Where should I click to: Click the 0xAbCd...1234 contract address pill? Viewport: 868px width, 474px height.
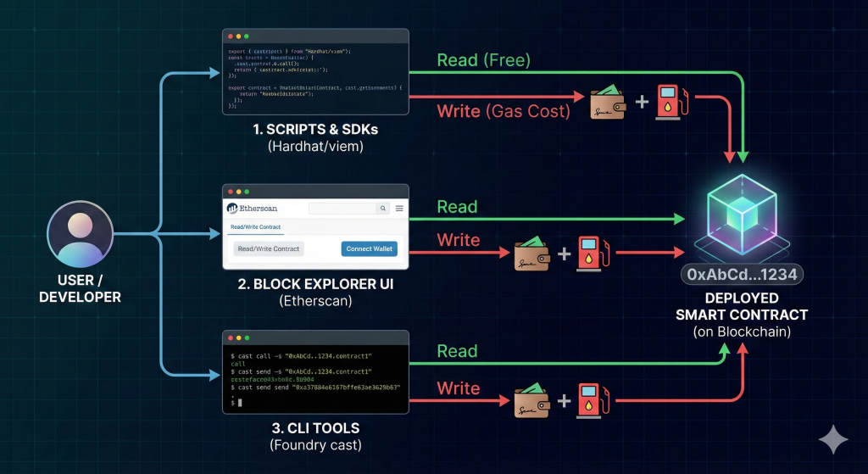coord(742,274)
